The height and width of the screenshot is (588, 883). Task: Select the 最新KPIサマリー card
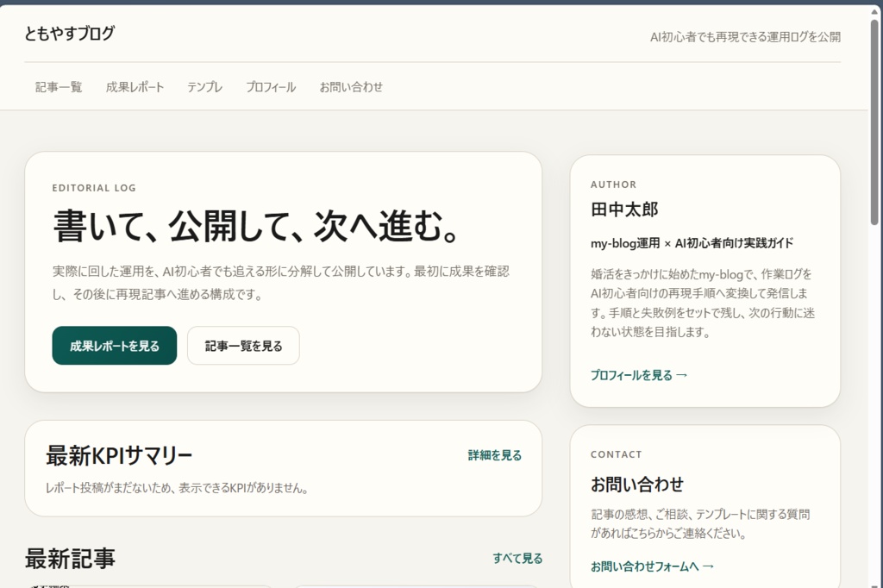(x=285, y=469)
